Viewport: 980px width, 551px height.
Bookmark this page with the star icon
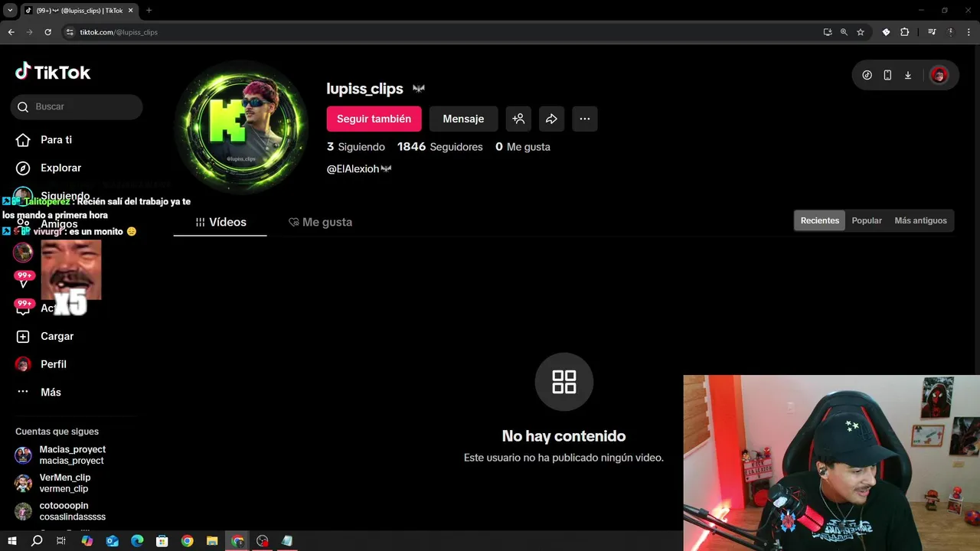coord(861,32)
